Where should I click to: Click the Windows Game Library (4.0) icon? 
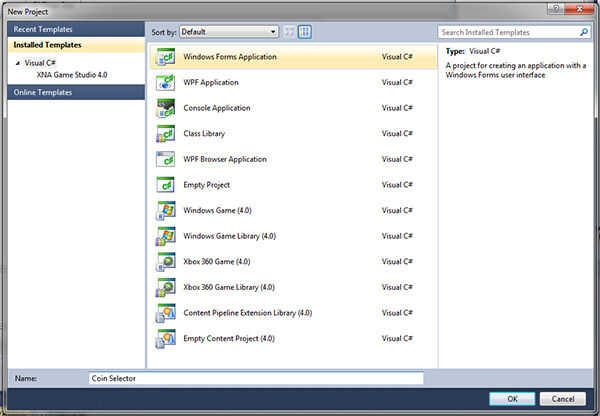pyautogui.click(x=166, y=237)
